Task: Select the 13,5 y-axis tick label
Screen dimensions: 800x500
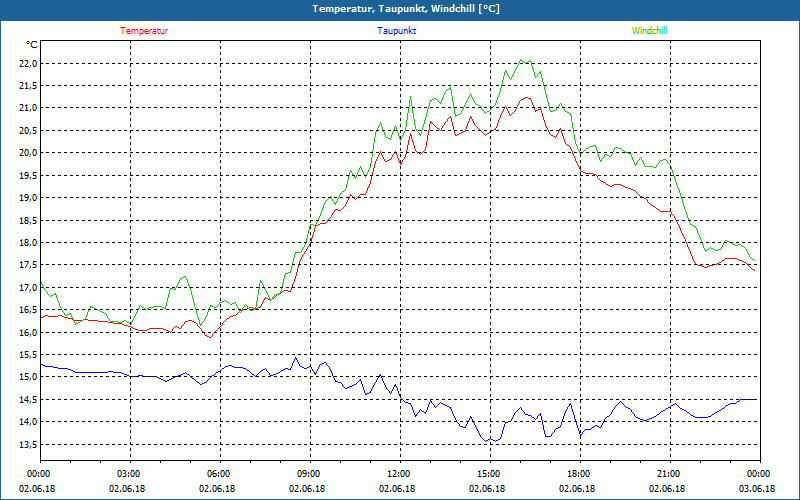Action: click(27, 445)
